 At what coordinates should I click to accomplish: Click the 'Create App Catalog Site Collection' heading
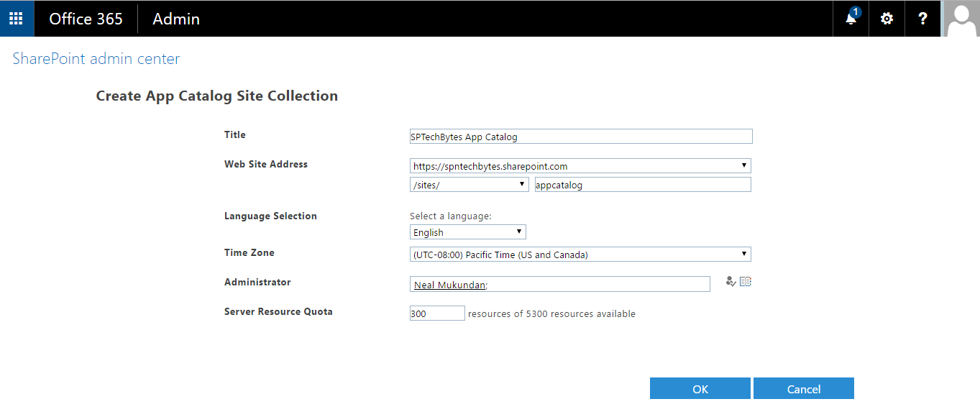(x=217, y=96)
